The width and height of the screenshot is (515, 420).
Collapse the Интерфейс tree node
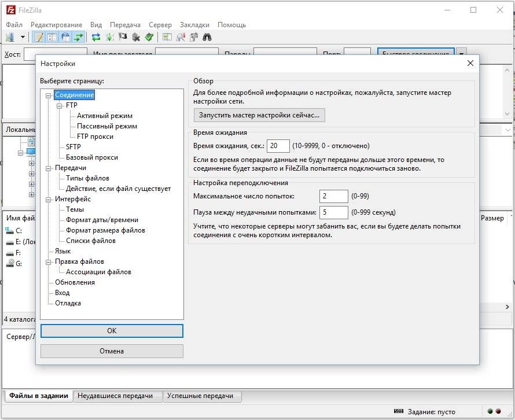pos(48,200)
